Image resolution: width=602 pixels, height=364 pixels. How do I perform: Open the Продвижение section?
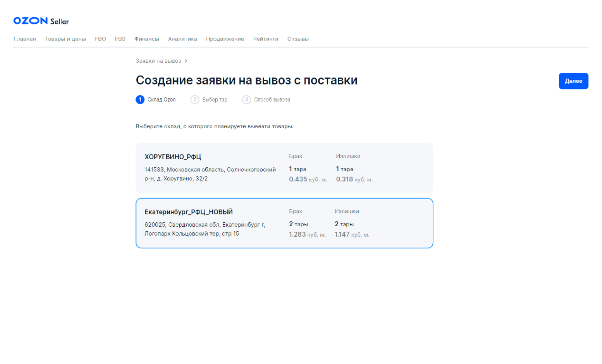(225, 39)
